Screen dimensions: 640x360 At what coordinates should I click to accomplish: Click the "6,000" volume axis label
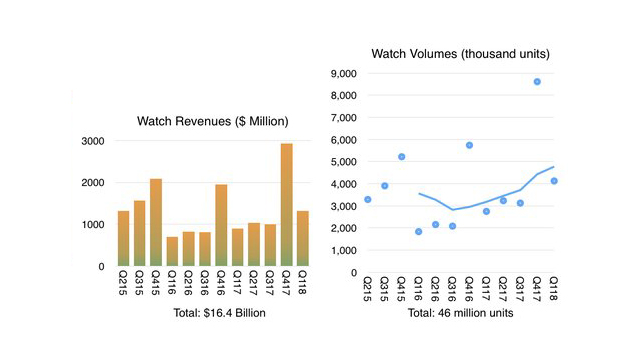point(343,140)
